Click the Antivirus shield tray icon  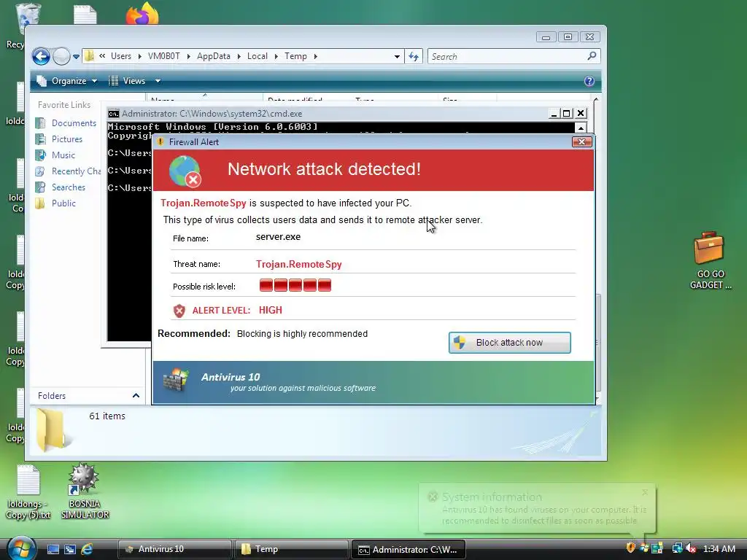tap(631, 548)
